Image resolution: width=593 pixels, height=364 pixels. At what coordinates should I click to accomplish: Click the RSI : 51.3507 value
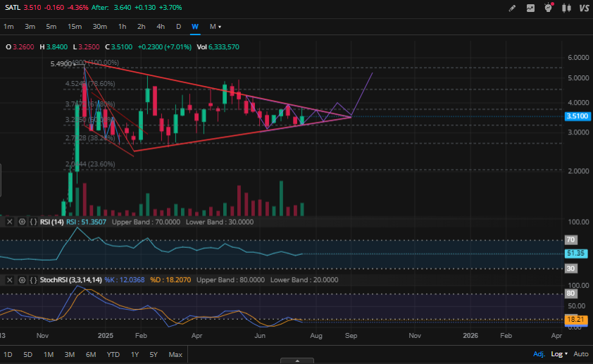point(86,222)
